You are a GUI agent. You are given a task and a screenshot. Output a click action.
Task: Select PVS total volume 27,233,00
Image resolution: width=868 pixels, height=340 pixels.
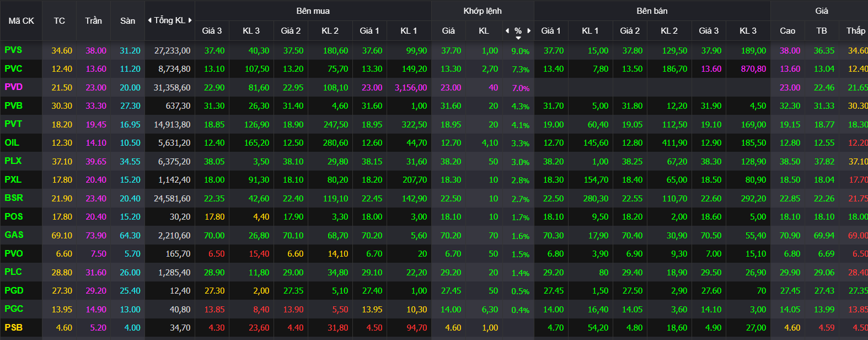tap(172, 51)
